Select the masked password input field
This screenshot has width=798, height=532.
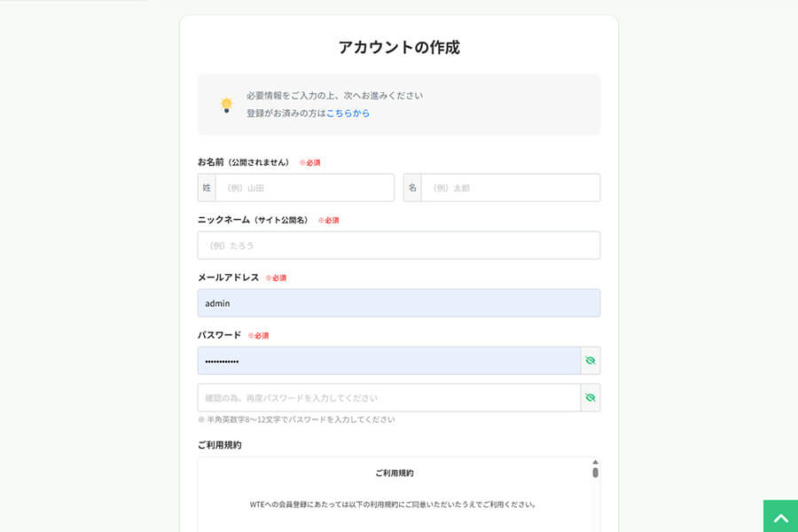pos(386,360)
